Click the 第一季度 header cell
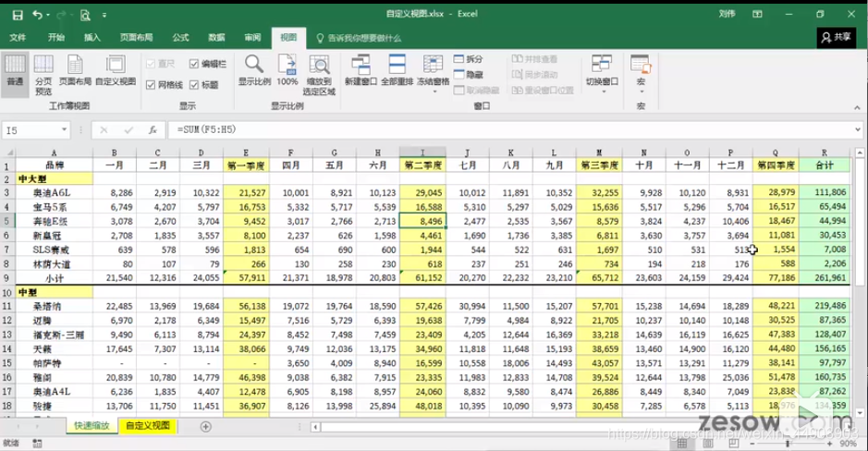 [x=246, y=165]
